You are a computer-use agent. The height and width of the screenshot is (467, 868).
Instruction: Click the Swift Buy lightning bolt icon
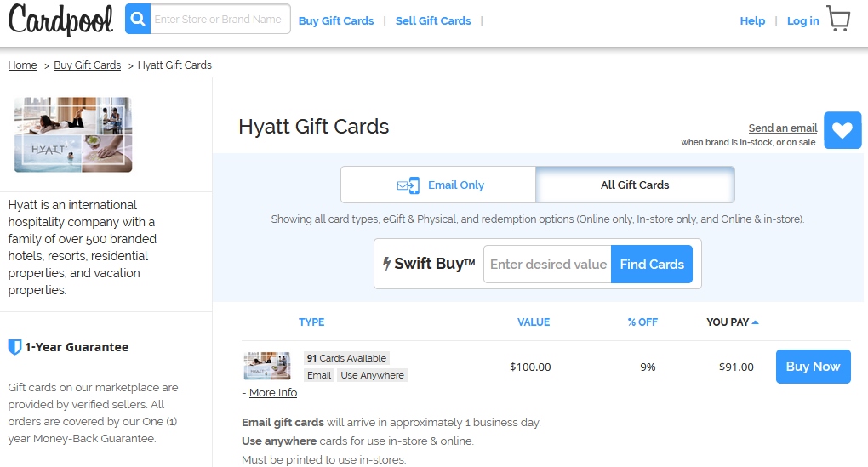[387, 264]
